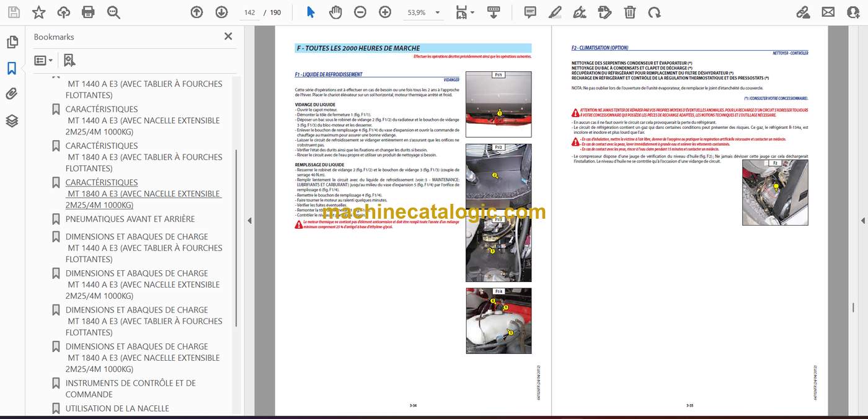The height and width of the screenshot is (419, 868).
Task: Toggle the Page Thumbnails panel
Action: point(12,42)
